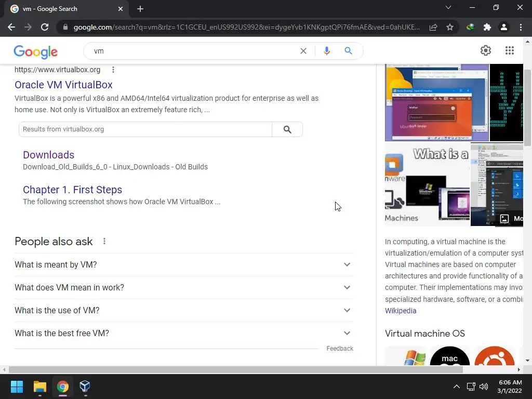Image resolution: width=532 pixels, height=399 pixels.
Task: Open the Extensions puzzle-piece menu
Action: [487, 27]
